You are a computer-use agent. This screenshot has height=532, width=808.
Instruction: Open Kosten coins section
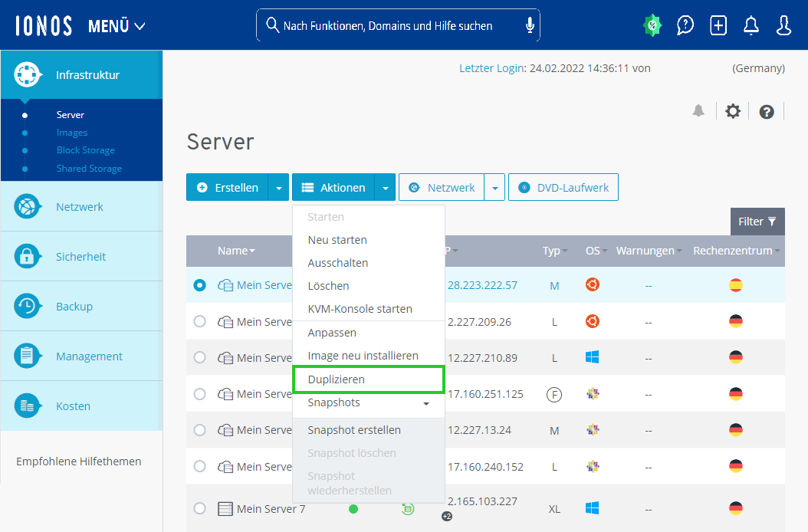81,406
